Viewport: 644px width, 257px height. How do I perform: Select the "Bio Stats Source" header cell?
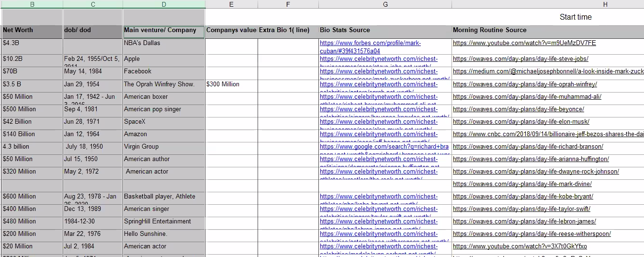tap(345, 30)
